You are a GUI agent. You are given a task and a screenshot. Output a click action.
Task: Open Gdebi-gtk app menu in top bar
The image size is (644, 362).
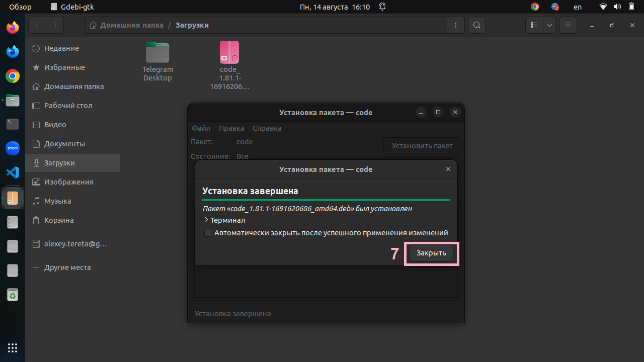pos(72,7)
